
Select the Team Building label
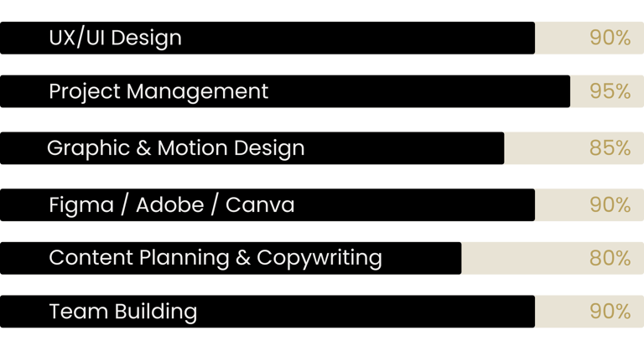click(x=123, y=311)
